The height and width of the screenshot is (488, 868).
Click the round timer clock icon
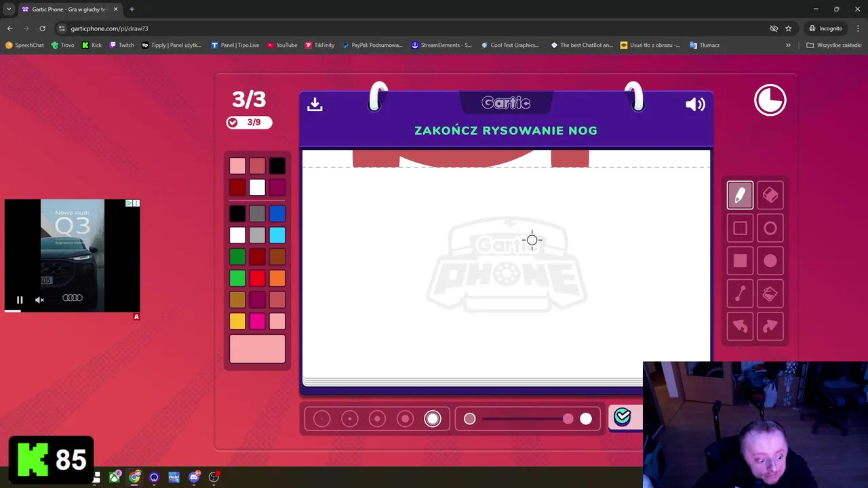click(x=770, y=100)
